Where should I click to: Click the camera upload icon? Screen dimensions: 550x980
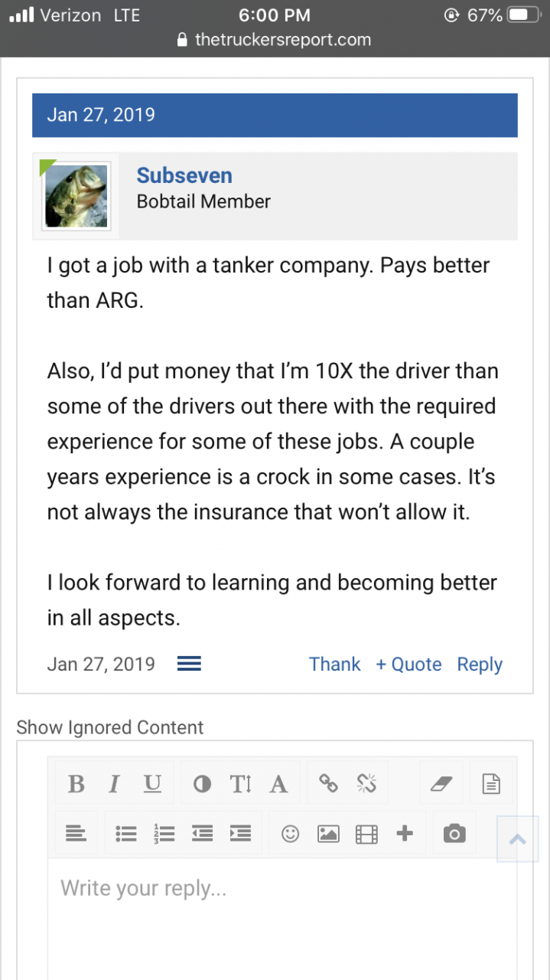[454, 834]
